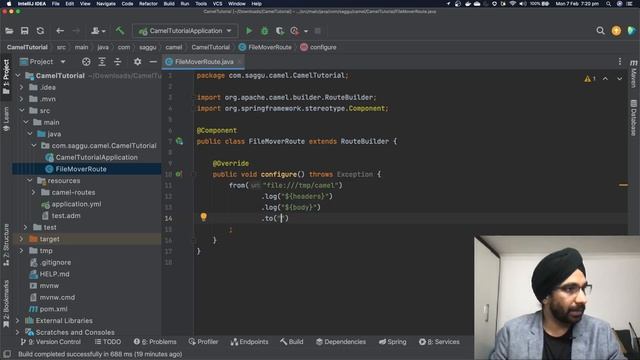640x360 pixels.
Task: Expand the camel-routes folder
Action: tap(34, 192)
